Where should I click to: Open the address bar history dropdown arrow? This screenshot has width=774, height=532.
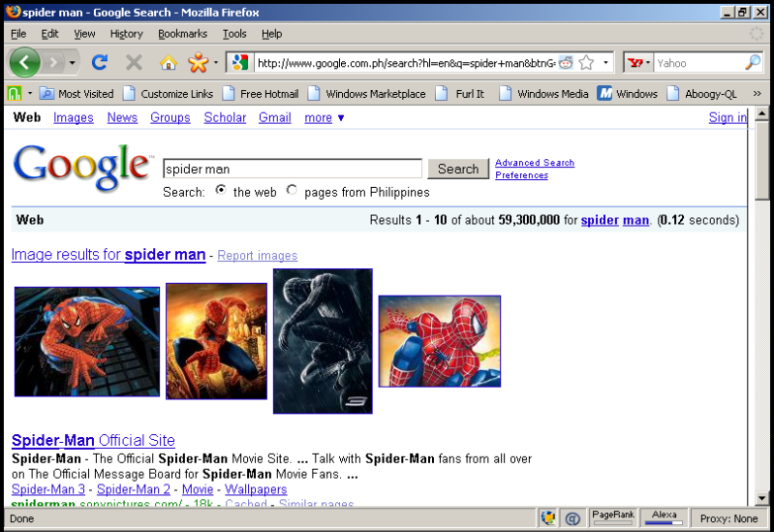[605, 63]
